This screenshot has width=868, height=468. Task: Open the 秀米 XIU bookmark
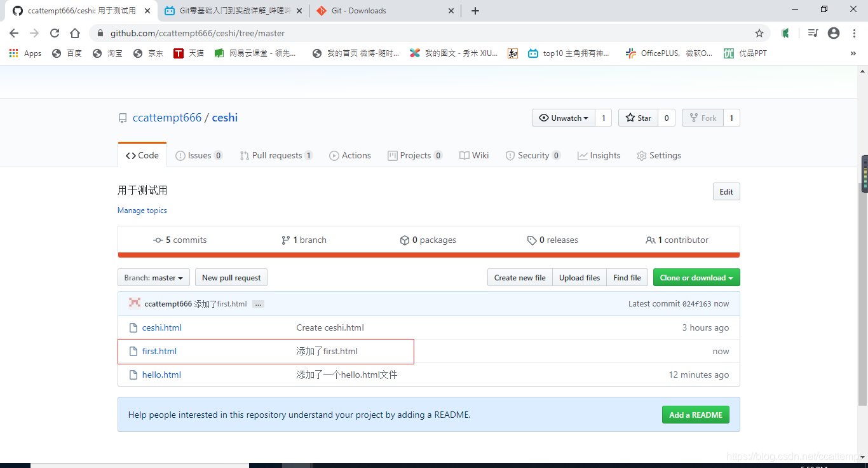coord(454,53)
